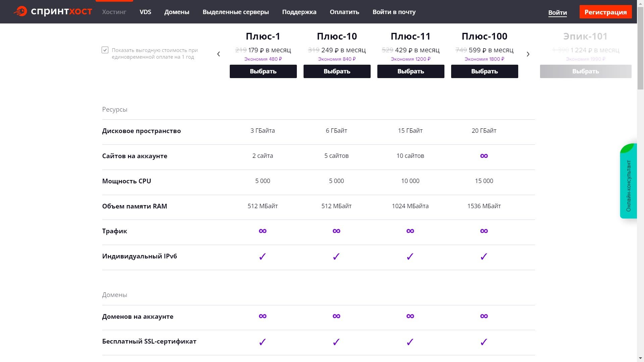Open the Онлайн-консультант chat widget
Screen dimensions: 644x362
(628, 181)
